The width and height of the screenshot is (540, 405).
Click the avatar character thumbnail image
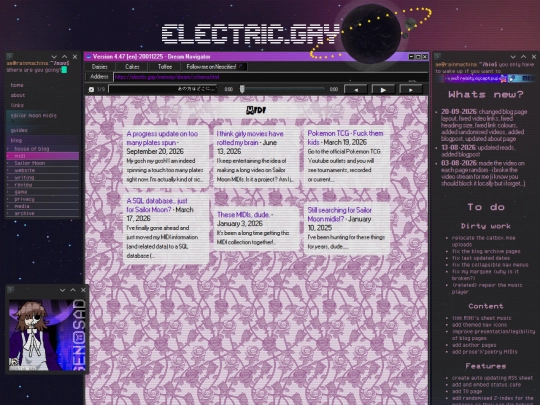coord(47,335)
